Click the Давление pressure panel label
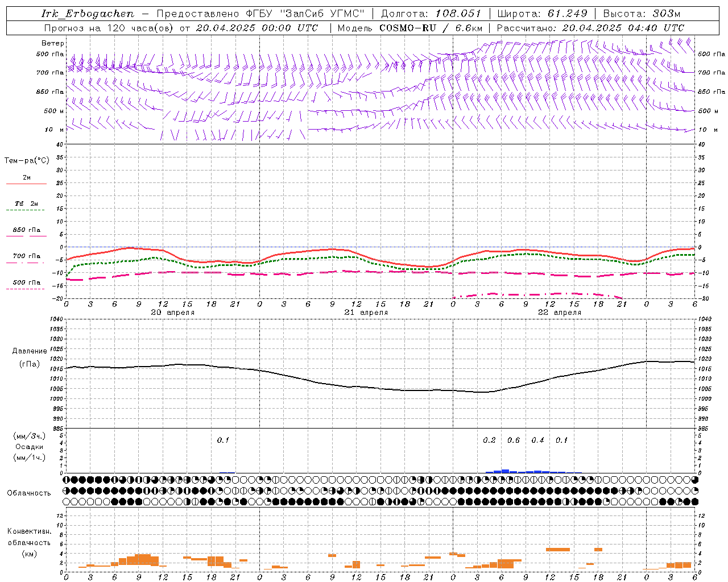The image size is (728, 582). 30,351
